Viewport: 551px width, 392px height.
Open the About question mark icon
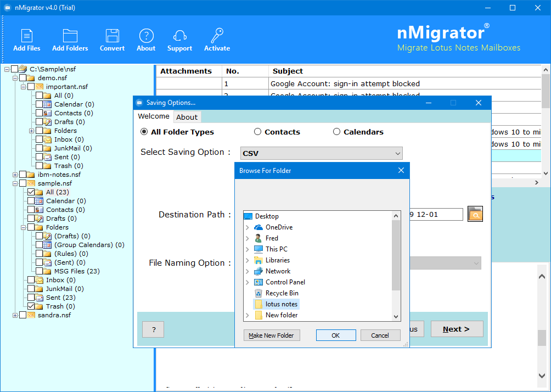pos(146,36)
